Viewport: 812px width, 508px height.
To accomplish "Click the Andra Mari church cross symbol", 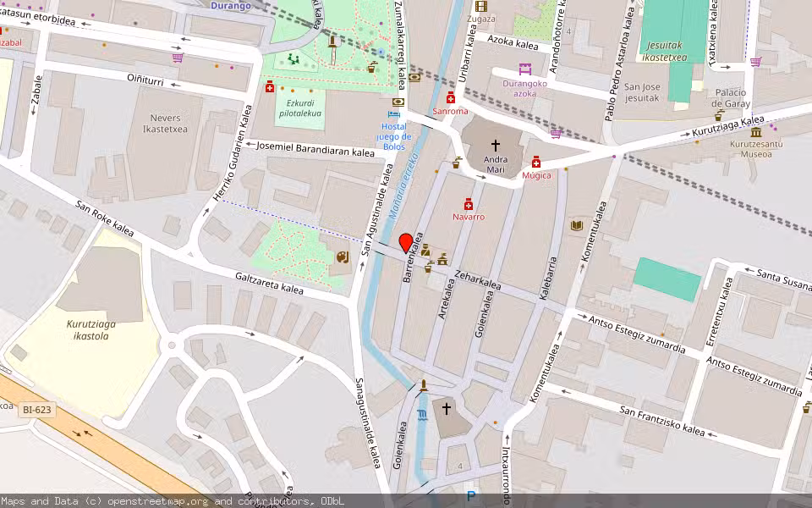I will click(x=495, y=145).
